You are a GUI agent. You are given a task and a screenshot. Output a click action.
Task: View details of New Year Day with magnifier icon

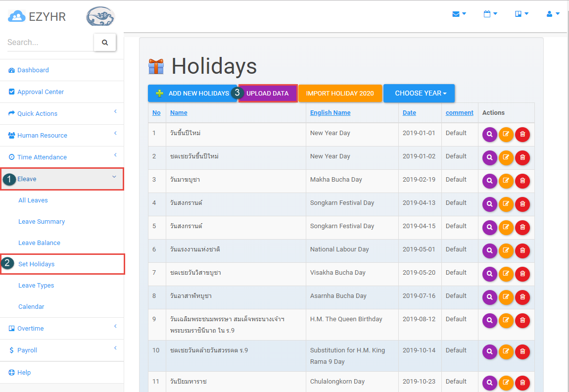point(489,134)
